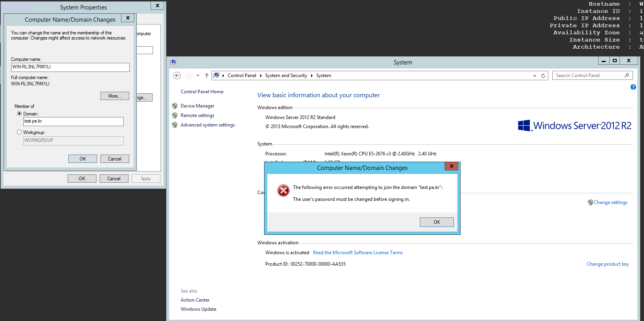Image resolution: width=644 pixels, height=321 pixels.
Task: Click 'Windows Server 2012 R2 Standard' edition text
Action: click(300, 117)
